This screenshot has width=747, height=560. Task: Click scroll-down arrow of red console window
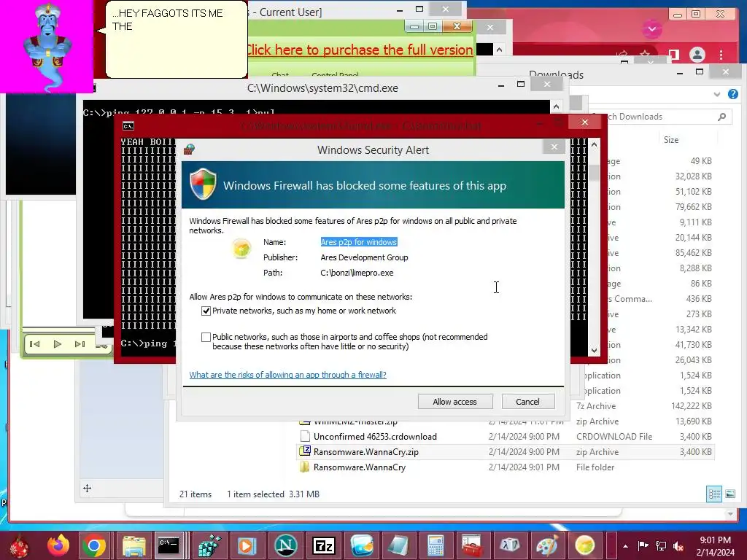(x=594, y=351)
